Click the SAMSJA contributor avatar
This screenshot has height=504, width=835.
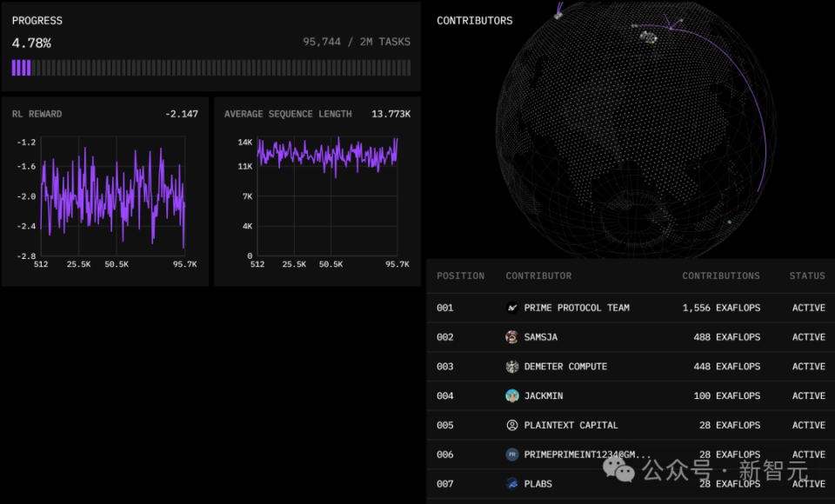click(511, 337)
